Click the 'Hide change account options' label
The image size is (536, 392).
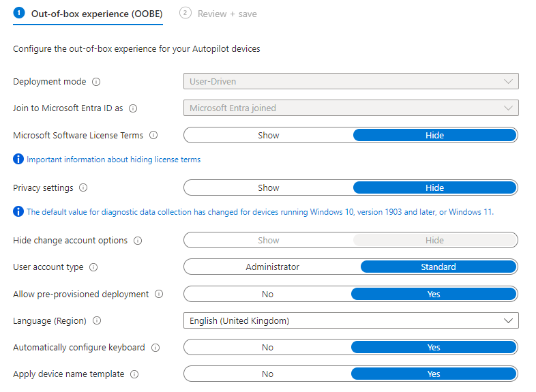click(x=70, y=241)
